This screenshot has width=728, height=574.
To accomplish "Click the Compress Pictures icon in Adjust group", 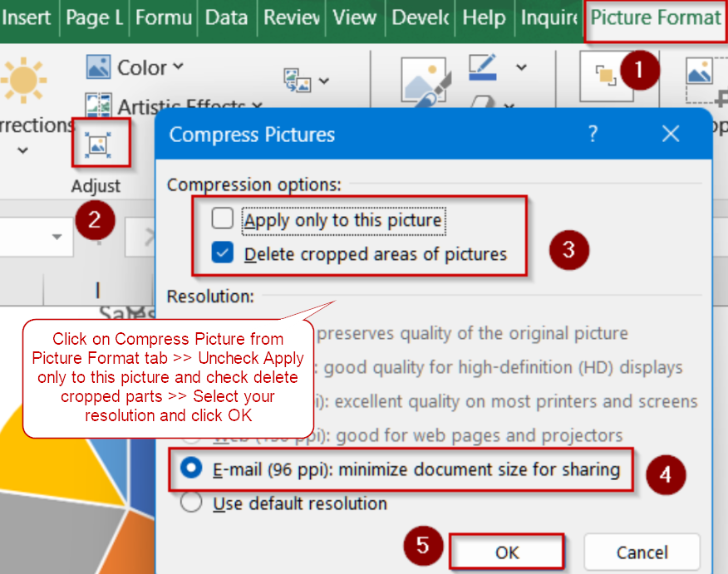I will click(100, 145).
